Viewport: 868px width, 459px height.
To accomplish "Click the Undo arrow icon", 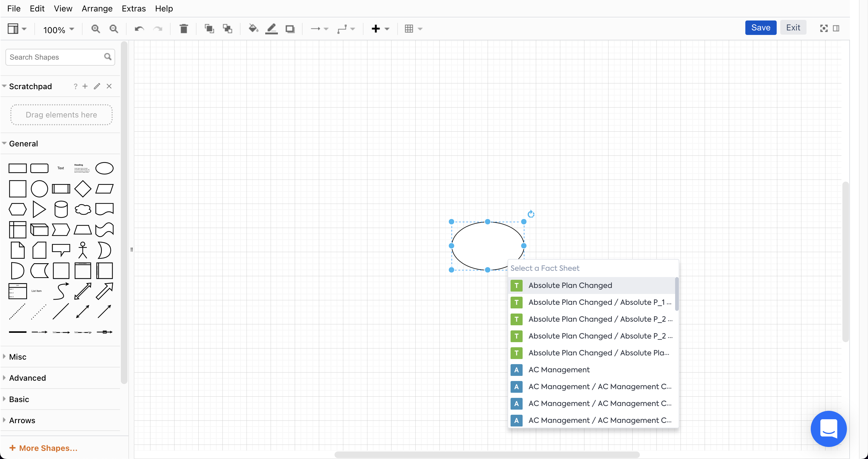I will point(139,29).
